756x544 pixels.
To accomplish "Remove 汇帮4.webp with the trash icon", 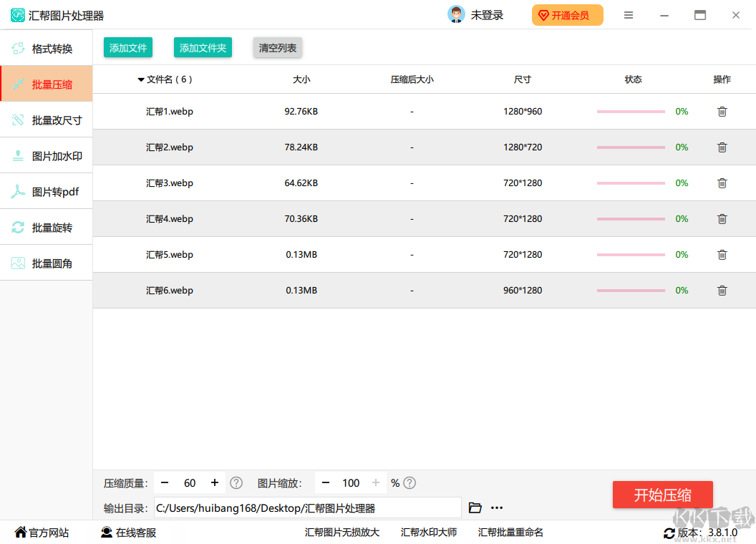I will 722,219.
